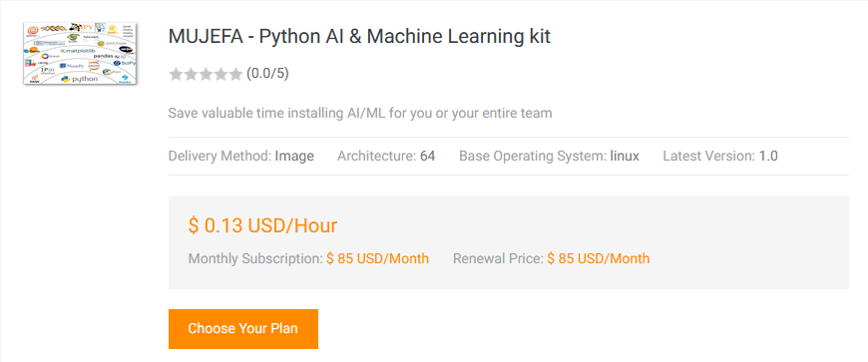Click the NumPy logo in product thumbnail

72,65
